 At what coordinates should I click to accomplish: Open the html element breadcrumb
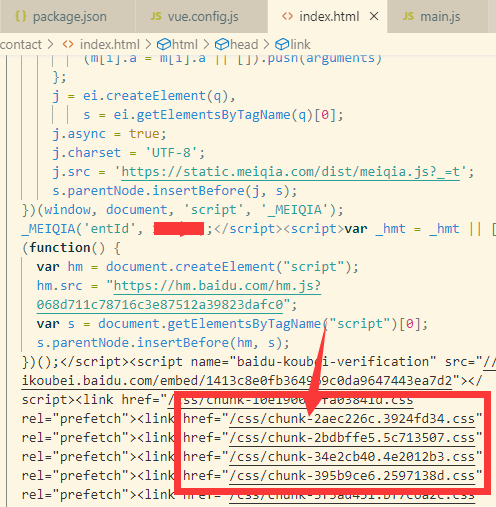pyautogui.click(x=185, y=44)
